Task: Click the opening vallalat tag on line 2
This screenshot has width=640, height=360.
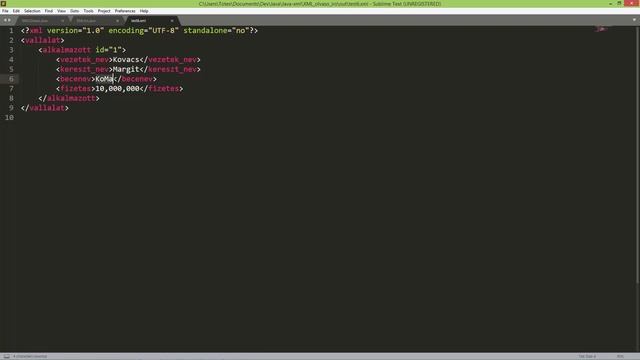Action: [42, 40]
